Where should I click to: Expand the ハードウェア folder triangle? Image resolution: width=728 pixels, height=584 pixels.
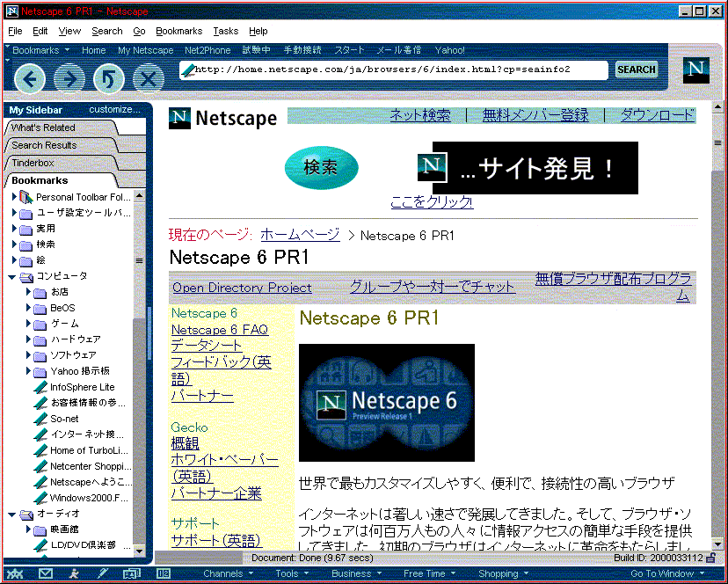[x=28, y=339]
